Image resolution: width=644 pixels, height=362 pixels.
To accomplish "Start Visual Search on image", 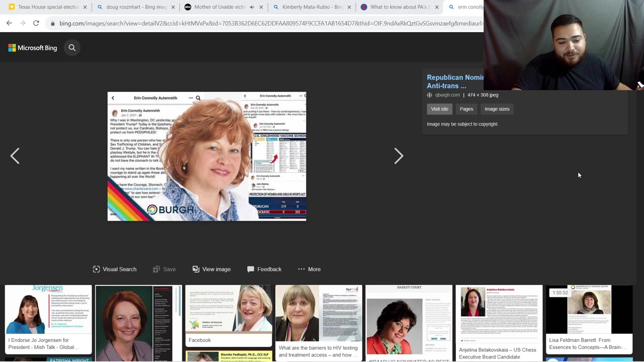I will click(x=115, y=269).
